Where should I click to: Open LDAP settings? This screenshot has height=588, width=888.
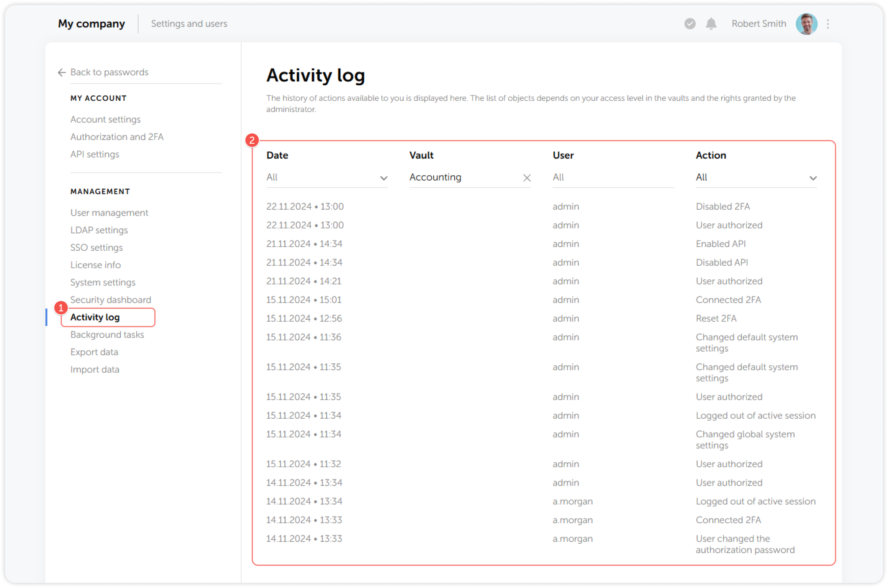(99, 230)
